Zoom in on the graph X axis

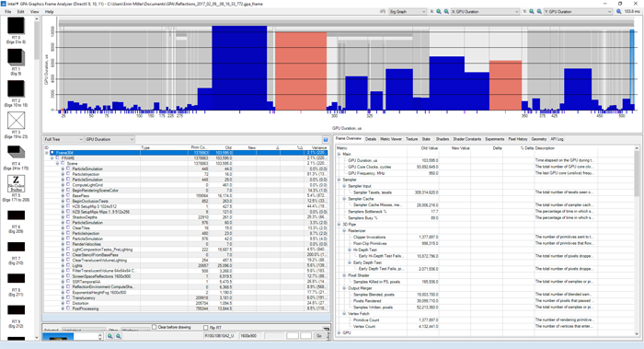coord(439,11)
